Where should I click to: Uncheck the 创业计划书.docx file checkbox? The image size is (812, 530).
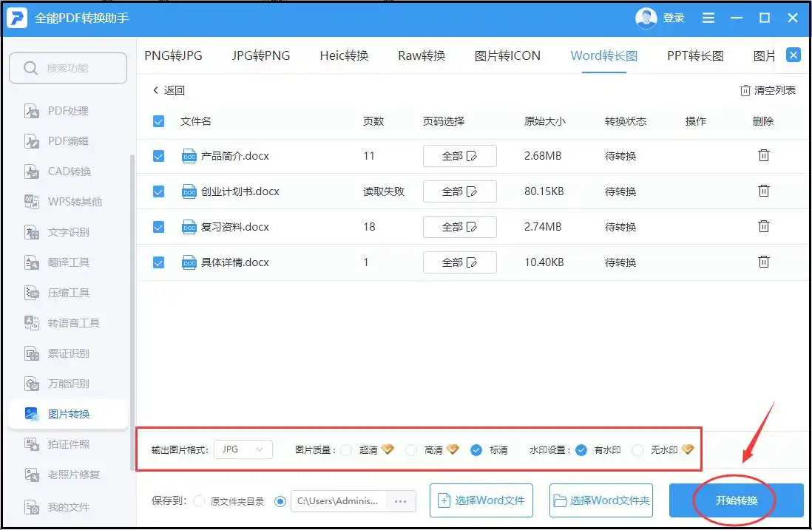tap(158, 191)
